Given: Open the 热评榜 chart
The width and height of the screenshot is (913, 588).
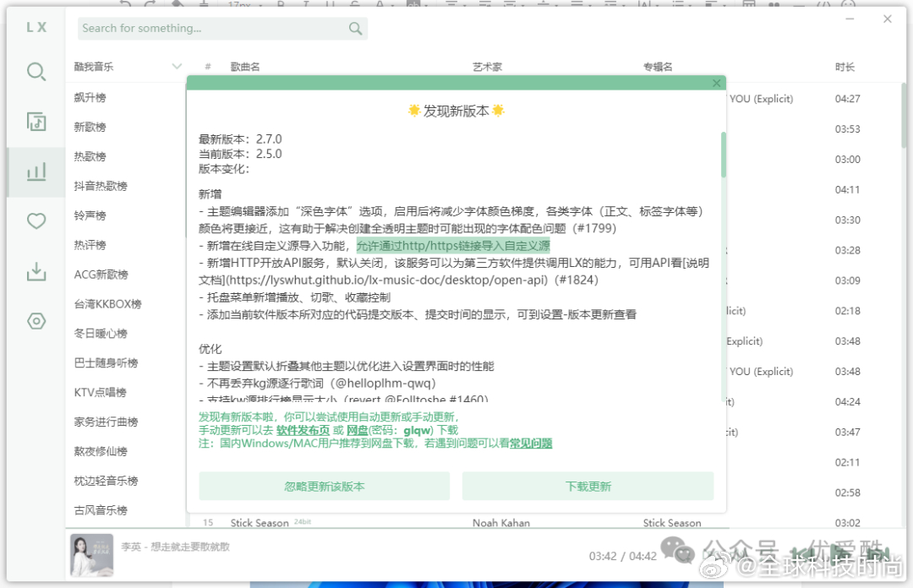Looking at the screenshot, I should click(x=90, y=245).
